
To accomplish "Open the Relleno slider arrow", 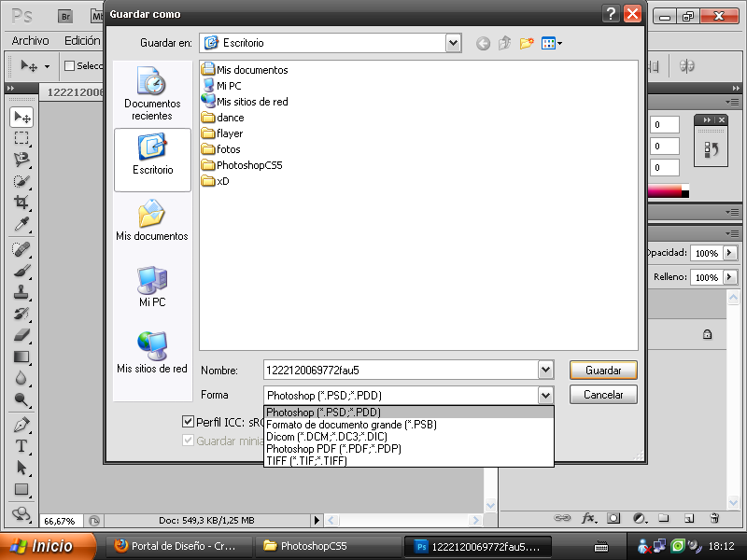I will (x=729, y=276).
